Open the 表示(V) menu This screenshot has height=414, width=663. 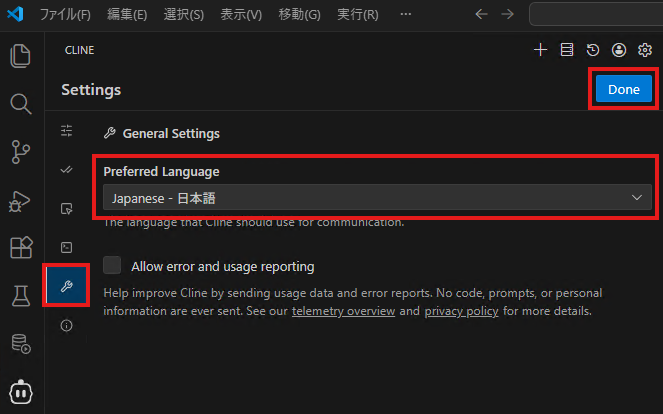[x=241, y=14]
